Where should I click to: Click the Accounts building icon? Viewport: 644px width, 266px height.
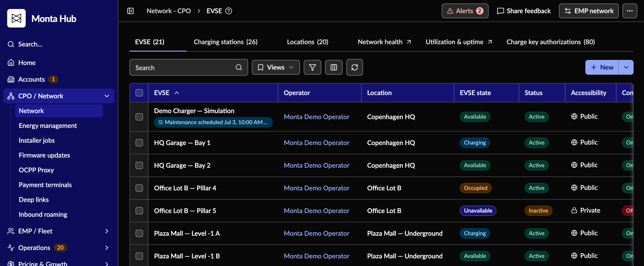click(11, 79)
